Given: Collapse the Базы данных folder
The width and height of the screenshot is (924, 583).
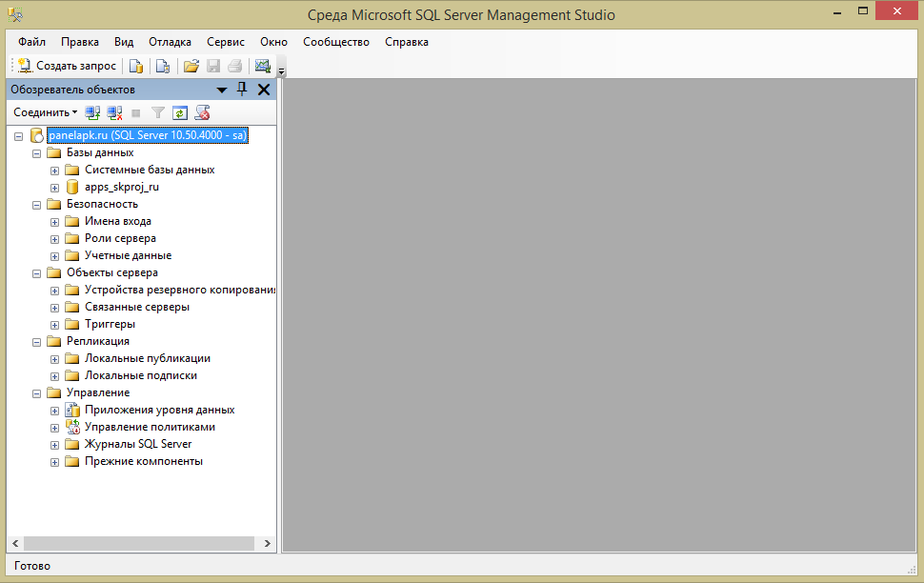Looking at the screenshot, I should (36, 154).
